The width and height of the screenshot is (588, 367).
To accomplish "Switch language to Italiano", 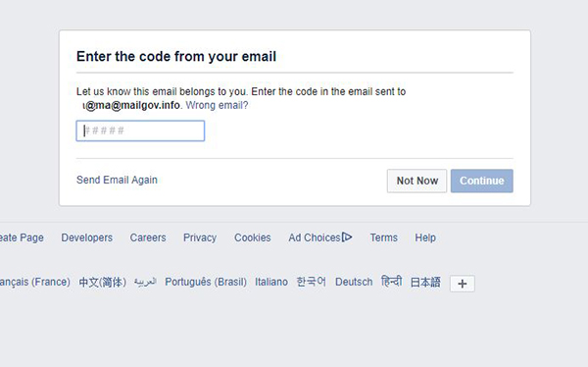I will pyautogui.click(x=271, y=282).
